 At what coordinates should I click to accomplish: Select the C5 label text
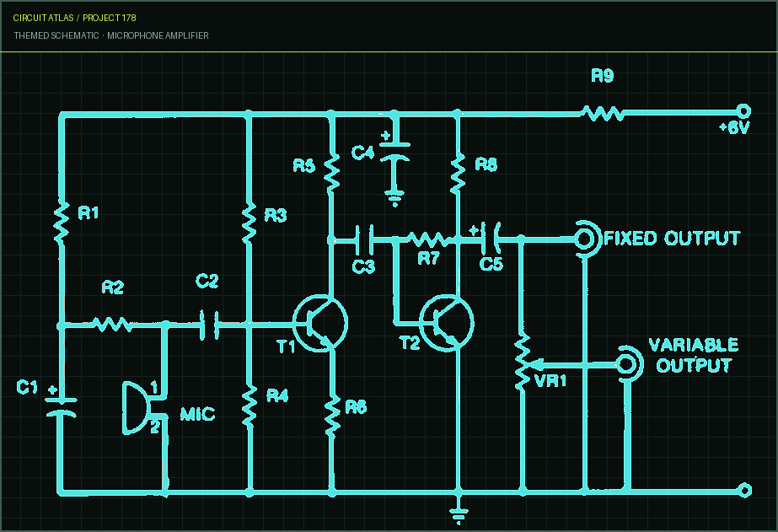(x=491, y=264)
